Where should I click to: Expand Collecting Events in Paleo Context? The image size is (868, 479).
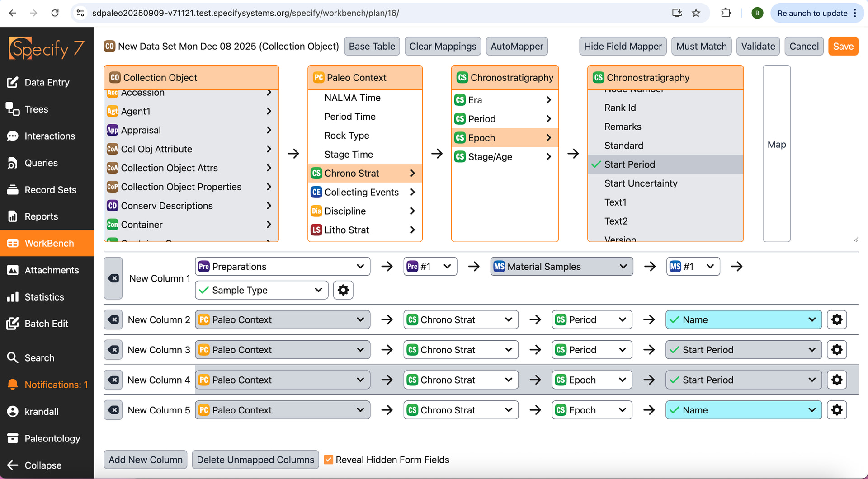tap(363, 193)
